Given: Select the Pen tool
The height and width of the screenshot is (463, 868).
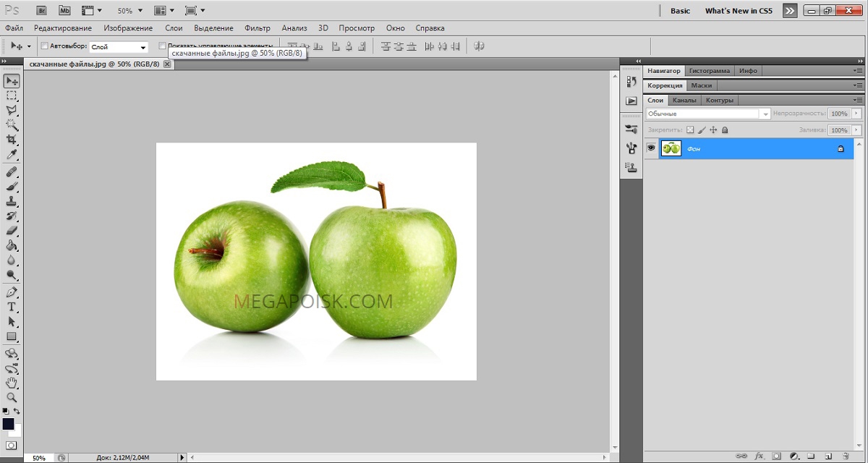Looking at the screenshot, I should click(x=12, y=292).
